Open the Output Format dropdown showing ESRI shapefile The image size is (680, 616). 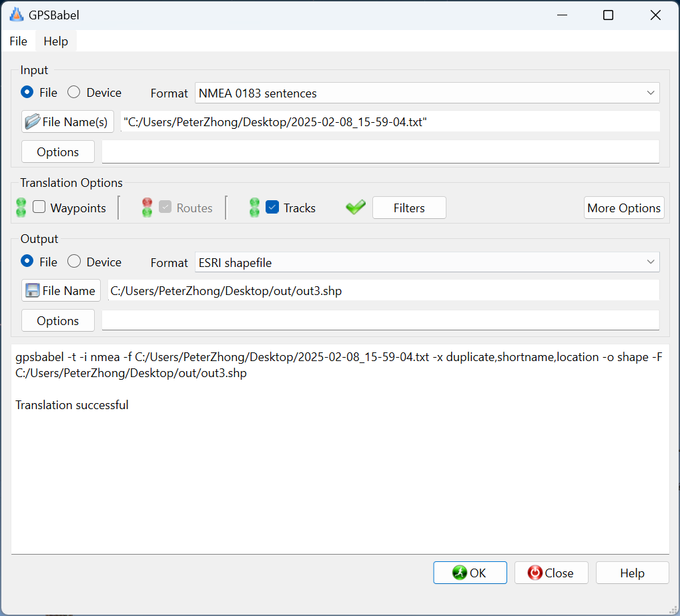point(427,262)
